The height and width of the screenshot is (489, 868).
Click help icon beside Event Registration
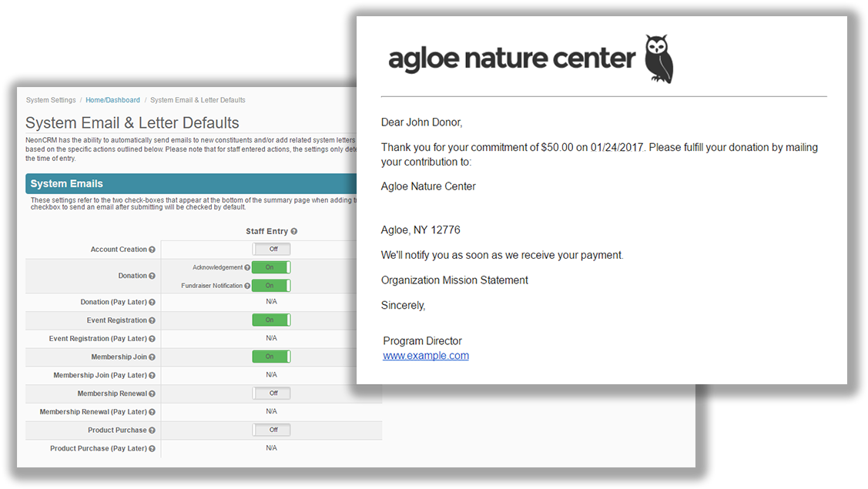[152, 320]
